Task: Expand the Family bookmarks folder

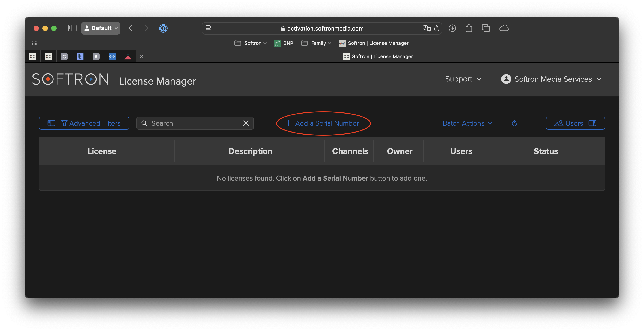Action: coord(316,43)
